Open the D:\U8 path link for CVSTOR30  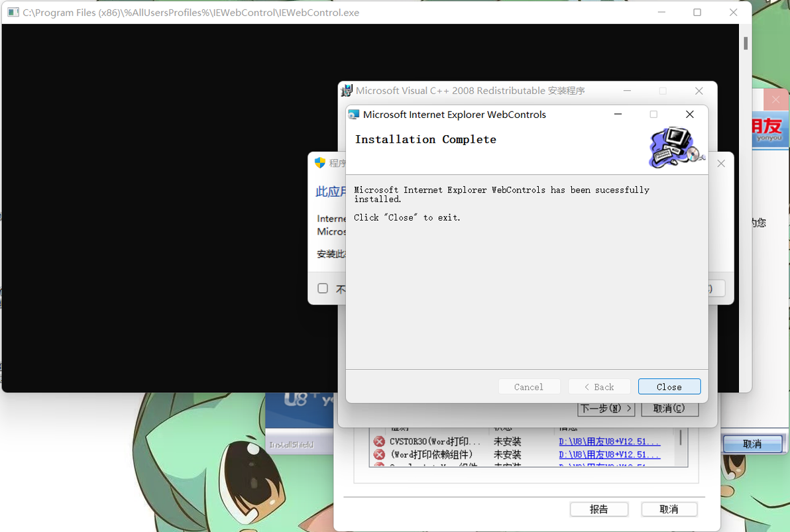610,441
